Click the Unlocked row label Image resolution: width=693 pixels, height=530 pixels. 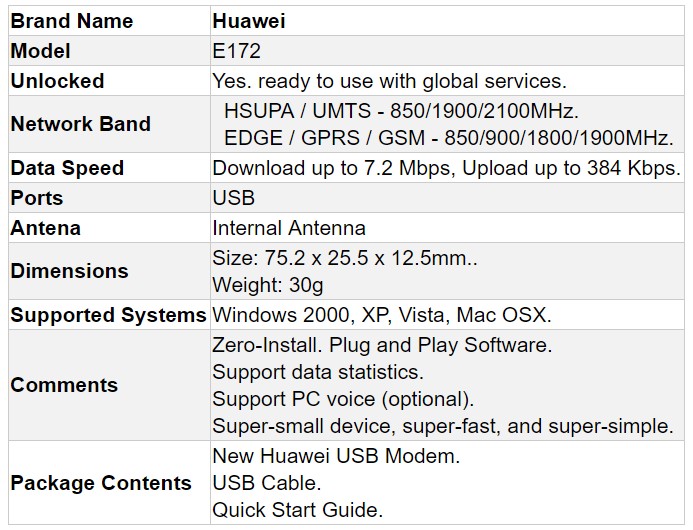coord(57,81)
